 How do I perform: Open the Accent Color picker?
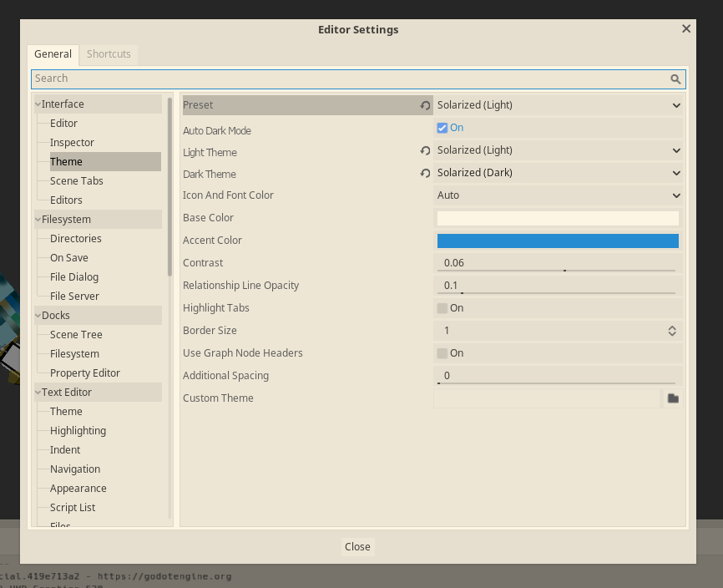click(x=558, y=241)
